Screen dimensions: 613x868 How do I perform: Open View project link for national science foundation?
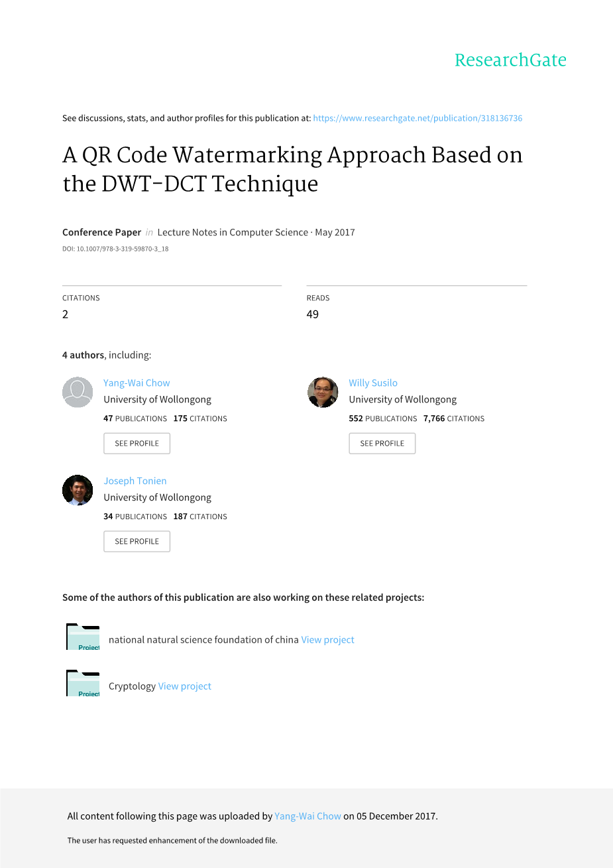(x=328, y=640)
